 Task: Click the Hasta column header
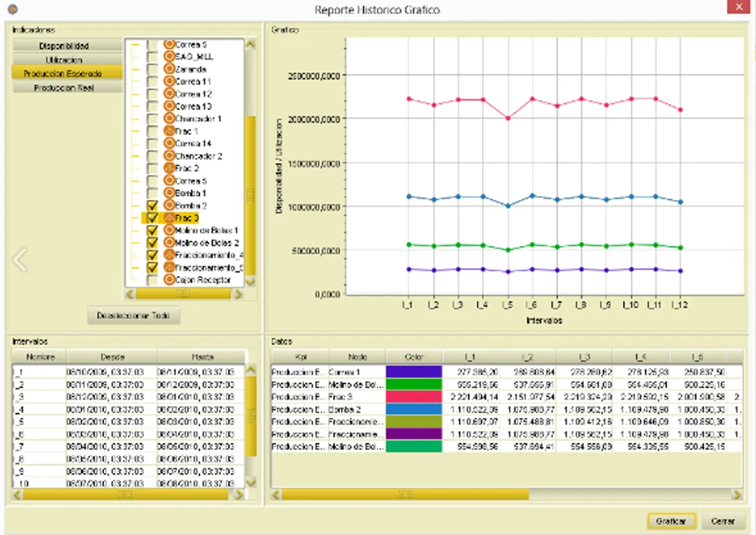click(x=202, y=357)
